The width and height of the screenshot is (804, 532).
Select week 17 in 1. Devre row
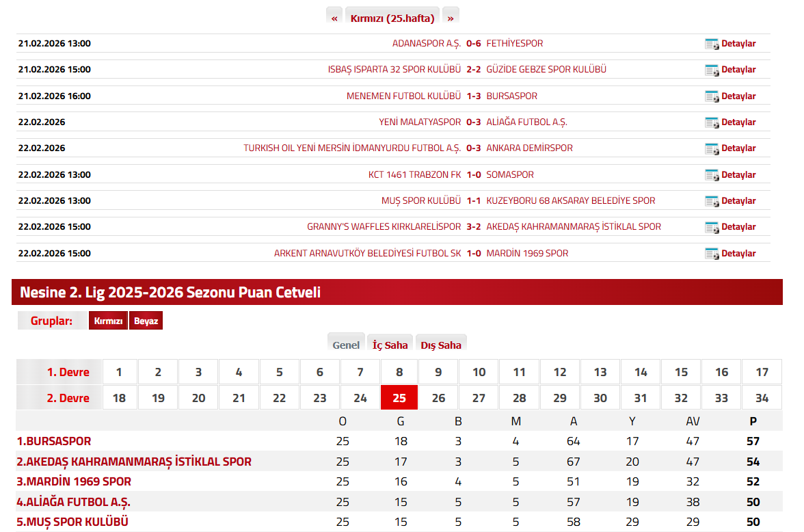762,372
